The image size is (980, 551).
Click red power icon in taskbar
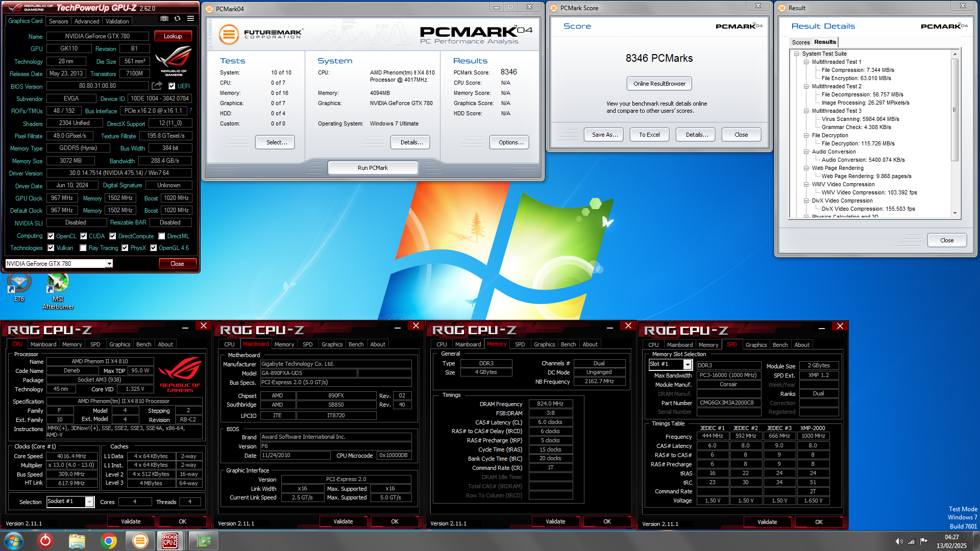tap(45, 541)
